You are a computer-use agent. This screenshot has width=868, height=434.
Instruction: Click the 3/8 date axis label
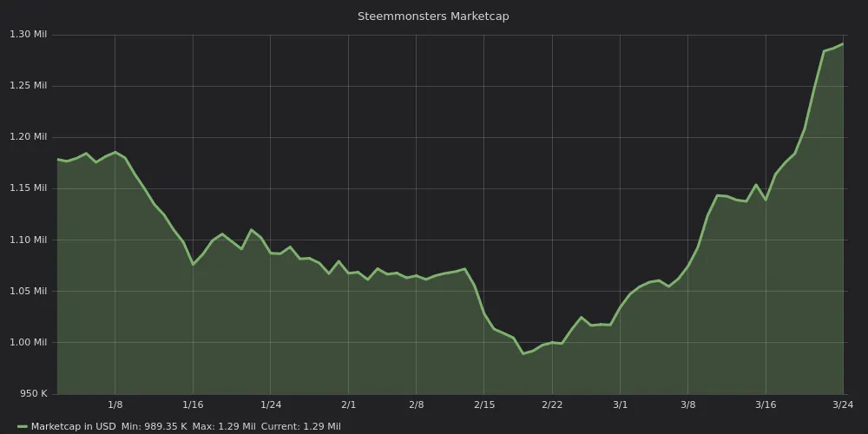click(x=687, y=404)
